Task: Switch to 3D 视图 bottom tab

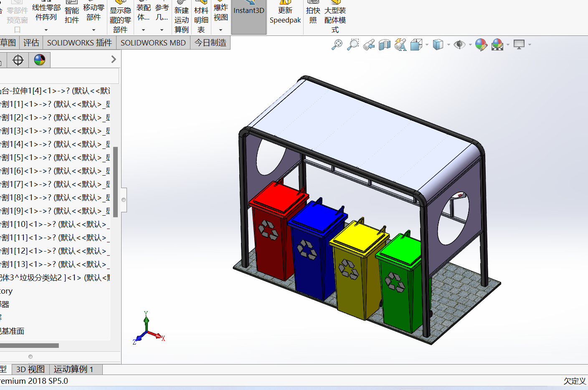Action: [x=30, y=369]
